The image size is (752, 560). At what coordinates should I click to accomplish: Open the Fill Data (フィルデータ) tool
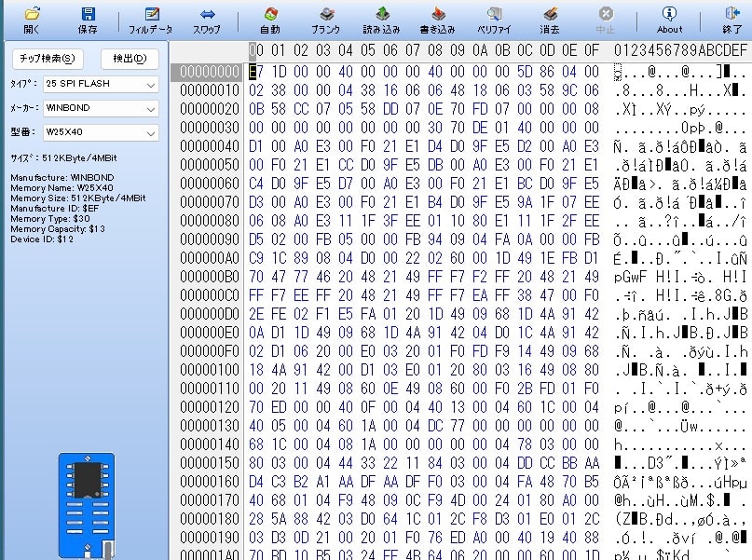[x=151, y=20]
